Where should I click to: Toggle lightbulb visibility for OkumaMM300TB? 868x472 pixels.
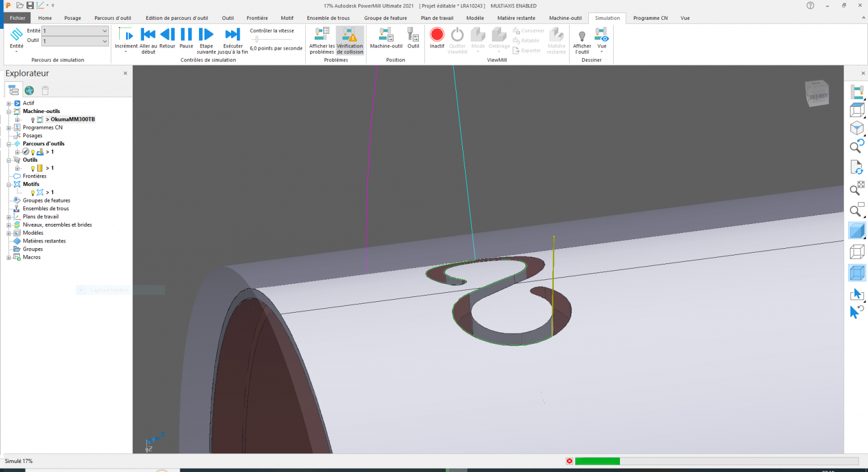tap(33, 120)
